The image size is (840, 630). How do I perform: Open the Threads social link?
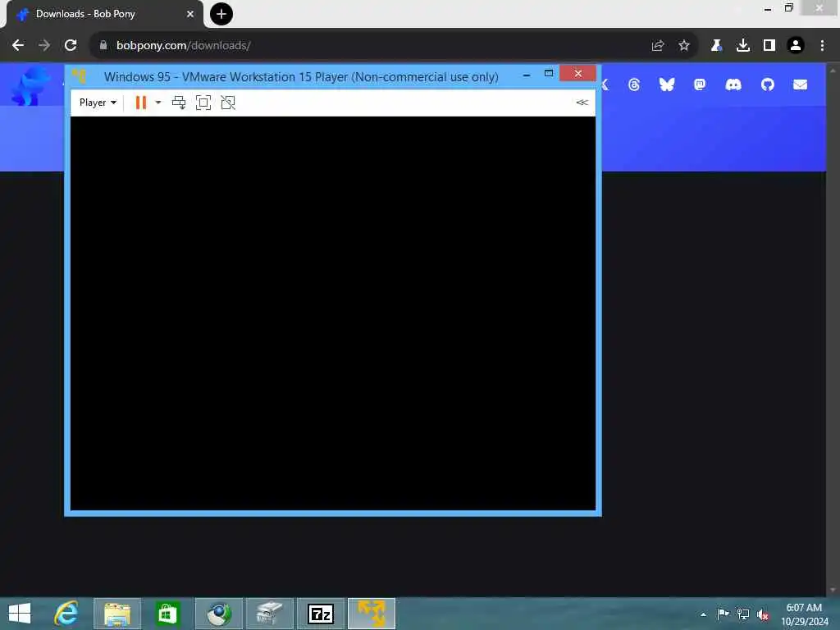[x=634, y=84]
